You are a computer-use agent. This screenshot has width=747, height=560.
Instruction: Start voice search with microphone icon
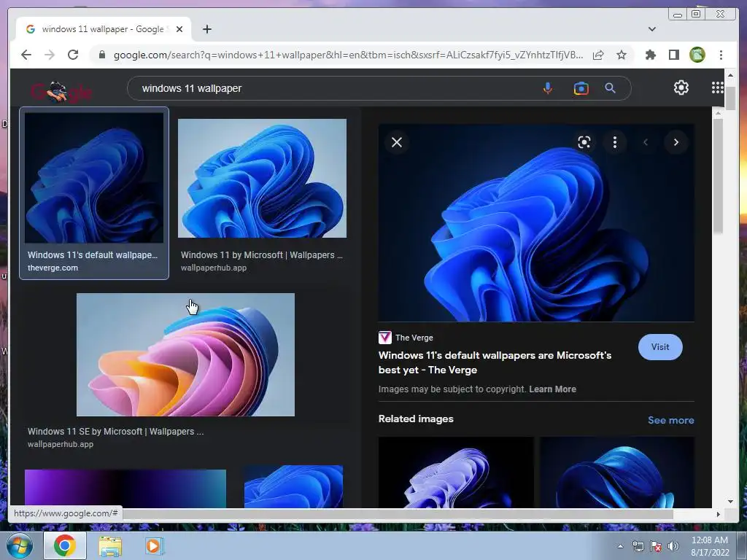tap(548, 88)
